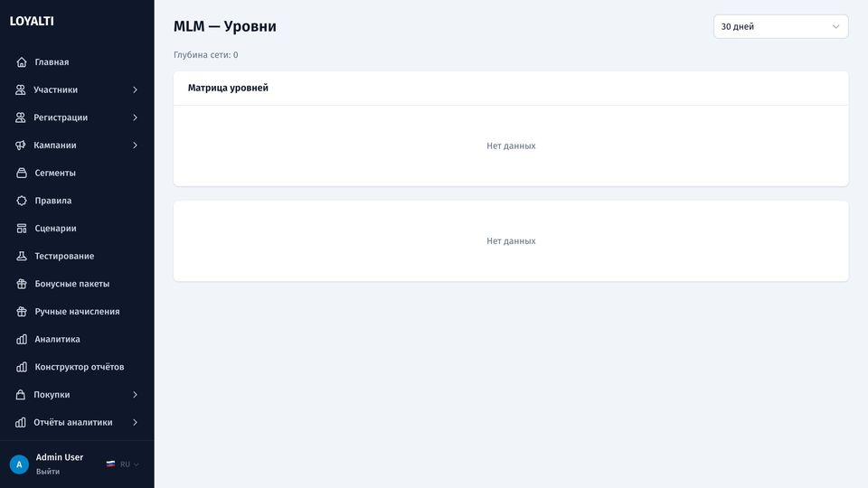Click the Ручные начисления gift icon
The image size is (868, 488).
pyautogui.click(x=22, y=311)
